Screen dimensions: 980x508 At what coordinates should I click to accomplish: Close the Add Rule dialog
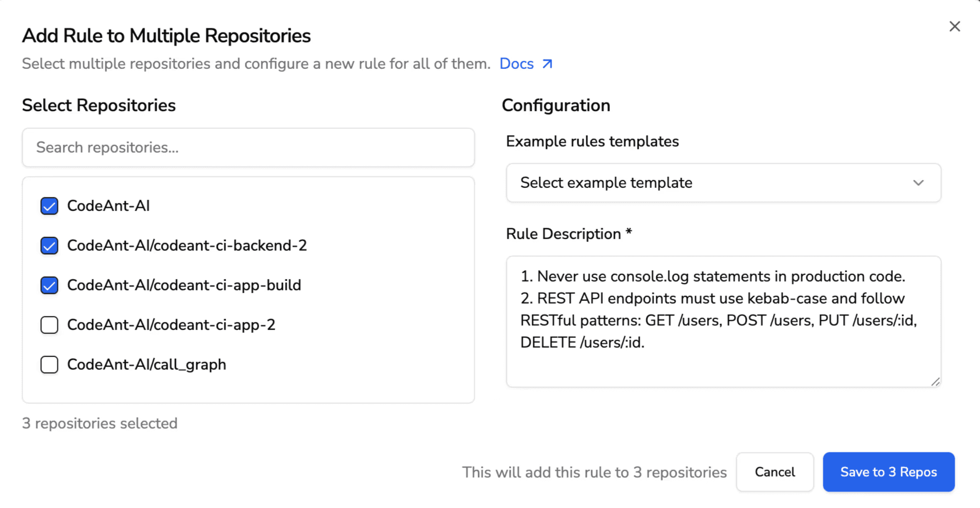[955, 26]
